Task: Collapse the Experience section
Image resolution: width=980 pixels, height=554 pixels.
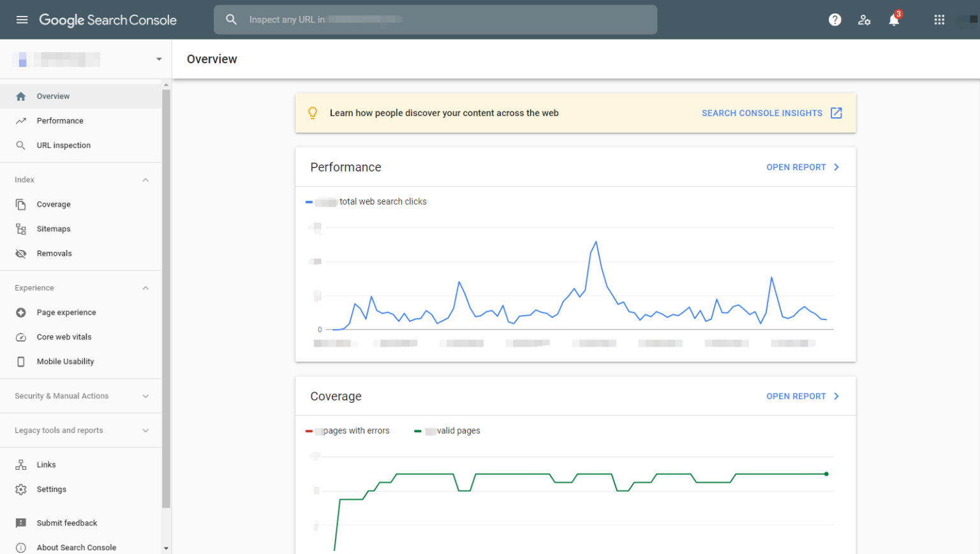Action: (145, 288)
